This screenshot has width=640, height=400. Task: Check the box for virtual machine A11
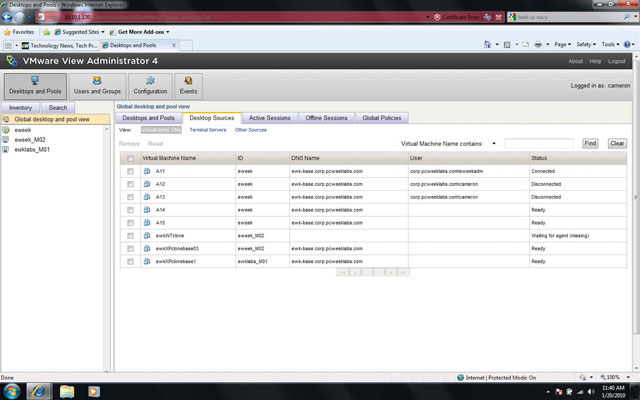click(130, 171)
